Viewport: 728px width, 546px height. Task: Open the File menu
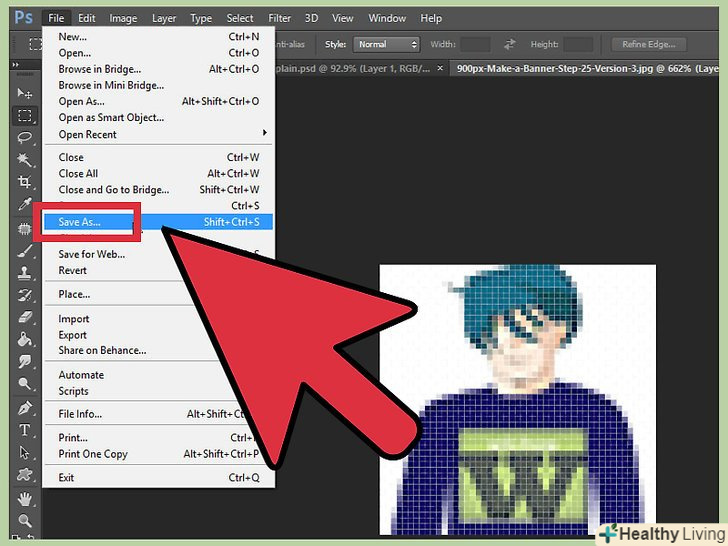[x=56, y=18]
